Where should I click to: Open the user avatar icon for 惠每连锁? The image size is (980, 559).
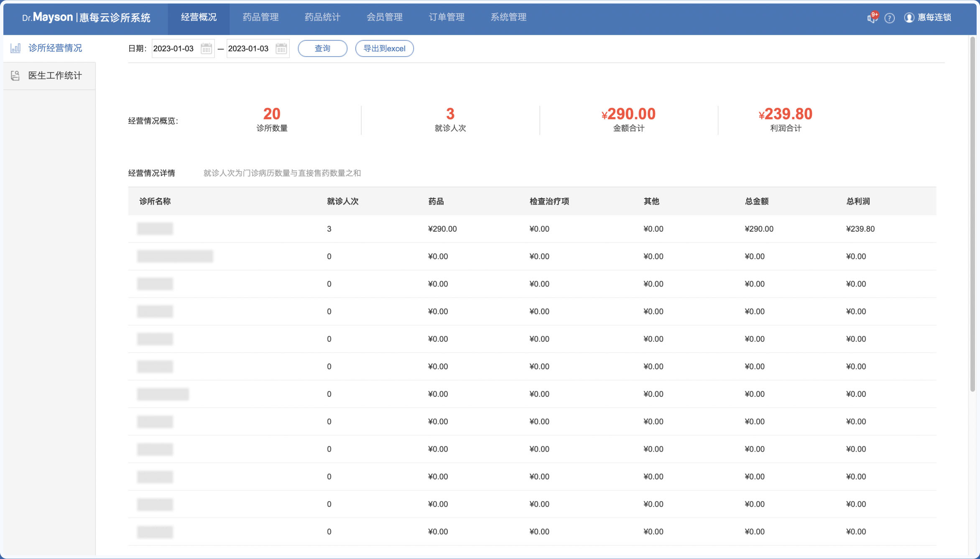(x=909, y=18)
